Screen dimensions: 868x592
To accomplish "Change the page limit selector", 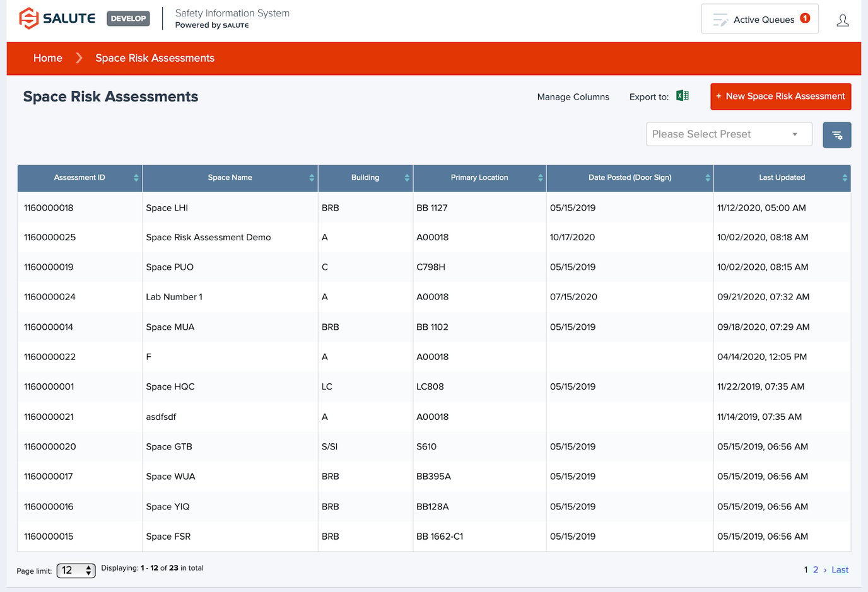I will [76, 571].
